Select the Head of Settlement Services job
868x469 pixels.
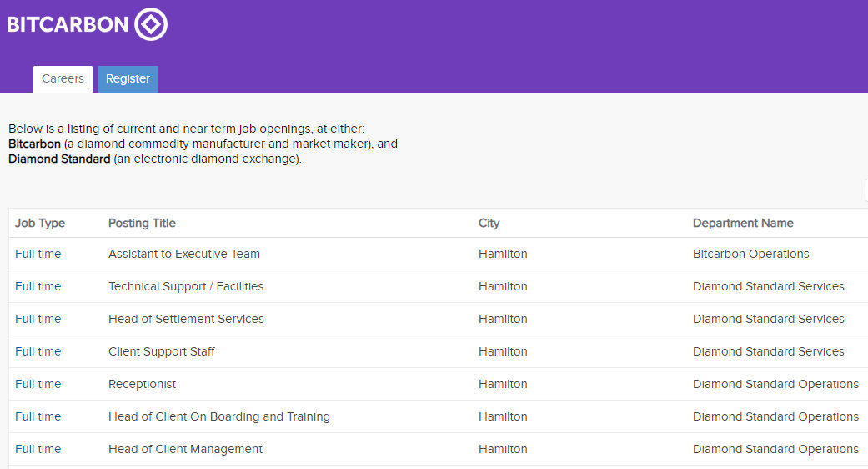[x=186, y=319]
